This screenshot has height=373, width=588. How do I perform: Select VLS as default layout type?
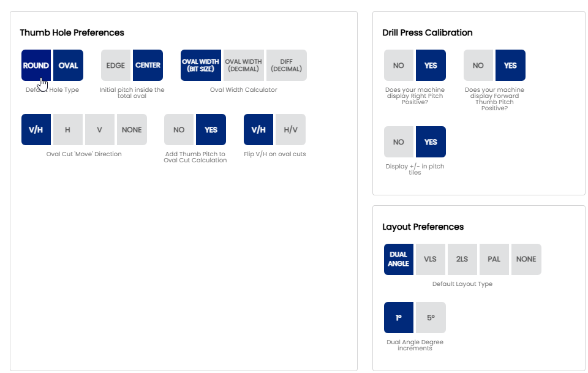tap(431, 259)
